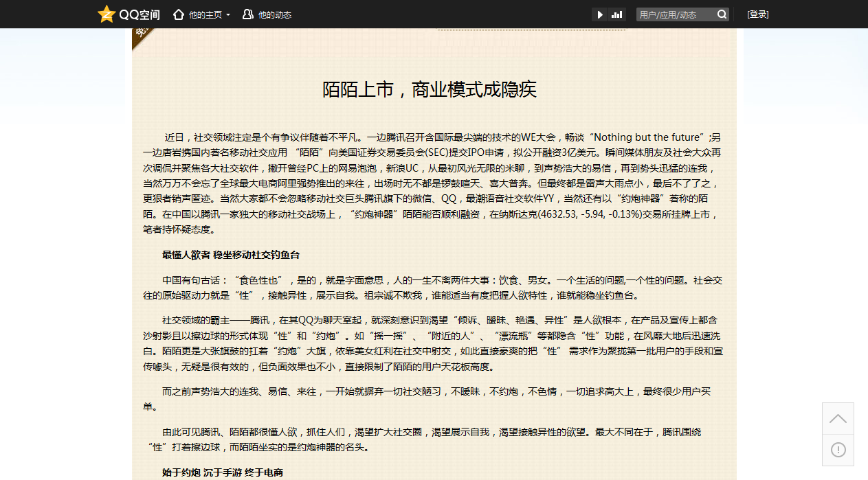
Task: Click paragraph starting 中国有句古话
Action: [433, 288]
